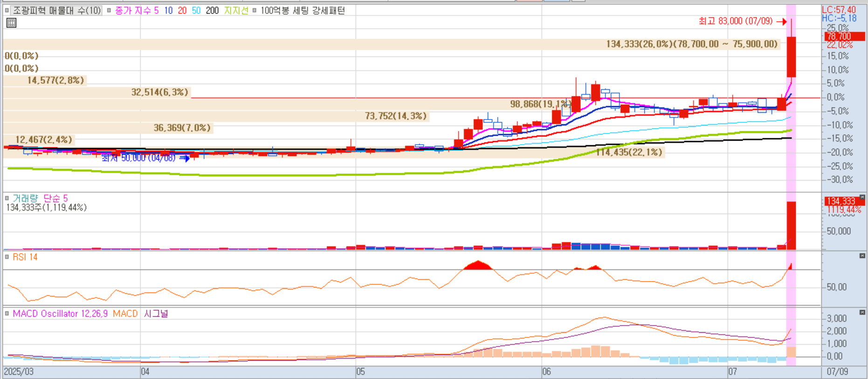Click the red 78,700 current price tag
The width and height of the screenshot is (868, 379).
[x=844, y=36]
